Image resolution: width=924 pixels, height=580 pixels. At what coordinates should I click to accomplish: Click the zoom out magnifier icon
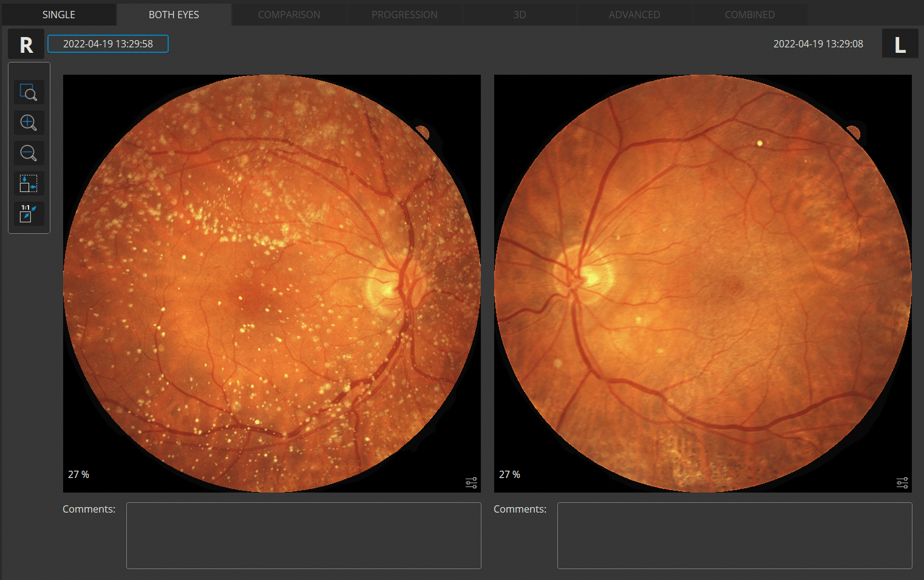29,153
